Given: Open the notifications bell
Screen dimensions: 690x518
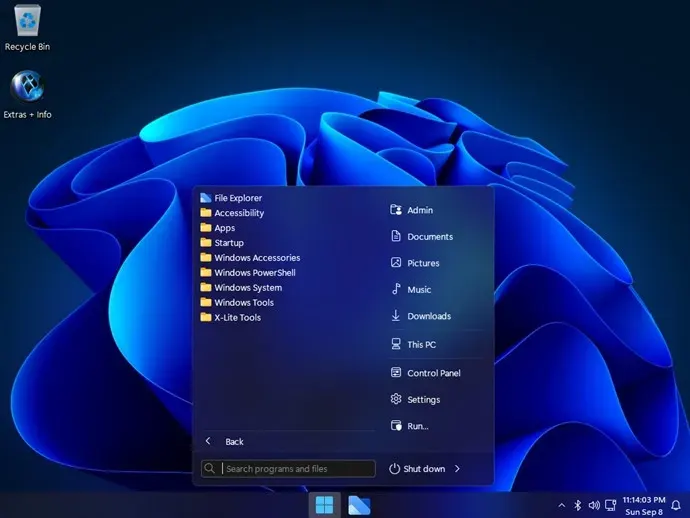Looking at the screenshot, I should coord(676,506).
